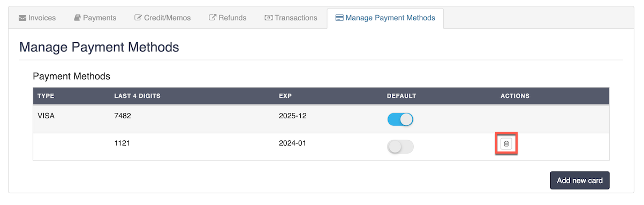Go to the Credit/Memos tab
This screenshot has width=644, height=205.
[162, 18]
